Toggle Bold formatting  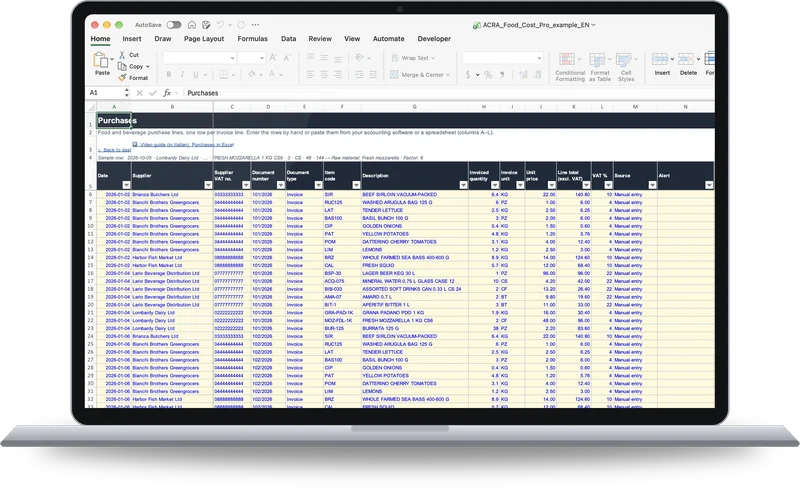point(168,75)
